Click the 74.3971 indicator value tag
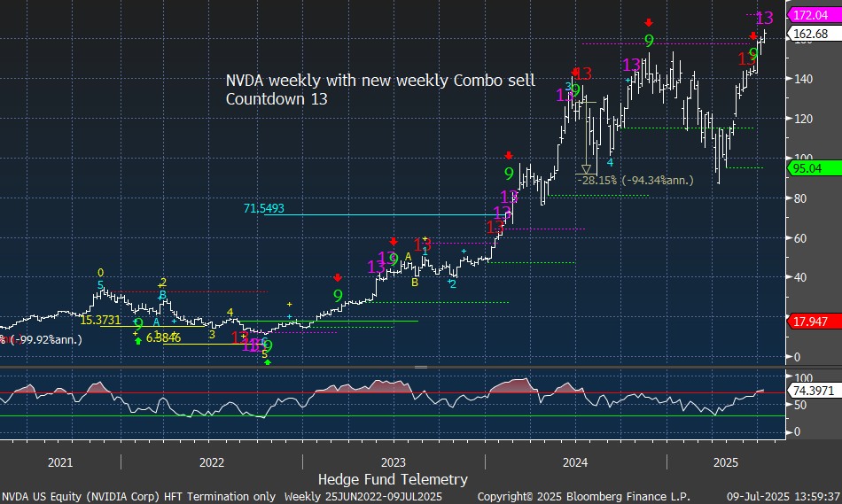 pyautogui.click(x=814, y=391)
